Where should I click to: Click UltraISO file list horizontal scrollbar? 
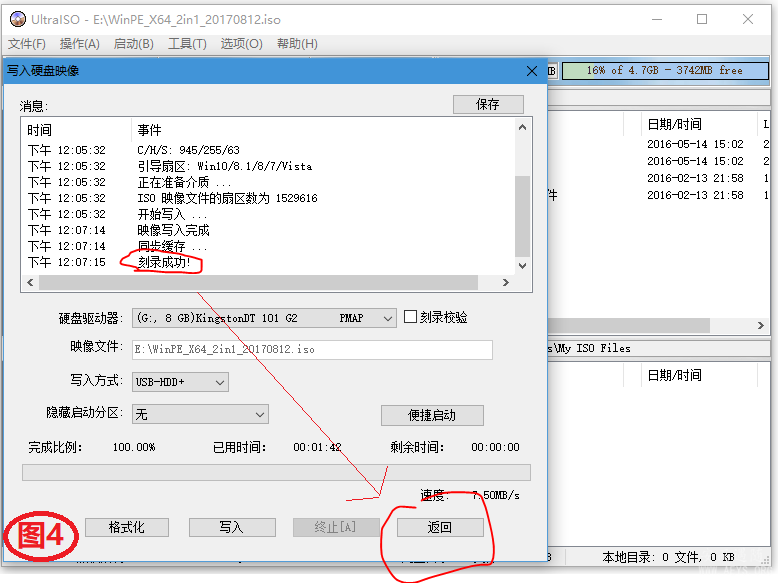pos(629,325)
